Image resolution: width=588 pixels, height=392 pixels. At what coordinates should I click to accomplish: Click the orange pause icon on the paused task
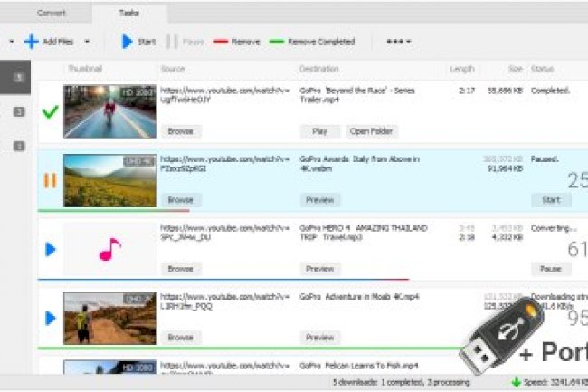point(50,180)
